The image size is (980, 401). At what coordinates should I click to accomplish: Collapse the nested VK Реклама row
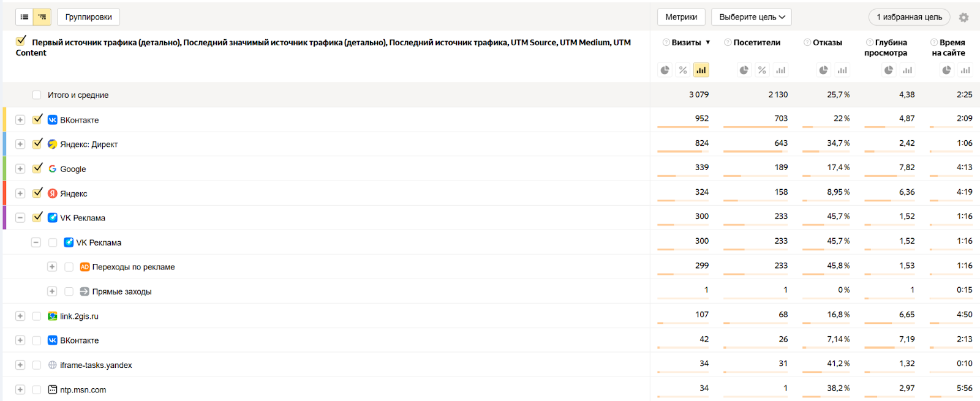pos(36,242)
